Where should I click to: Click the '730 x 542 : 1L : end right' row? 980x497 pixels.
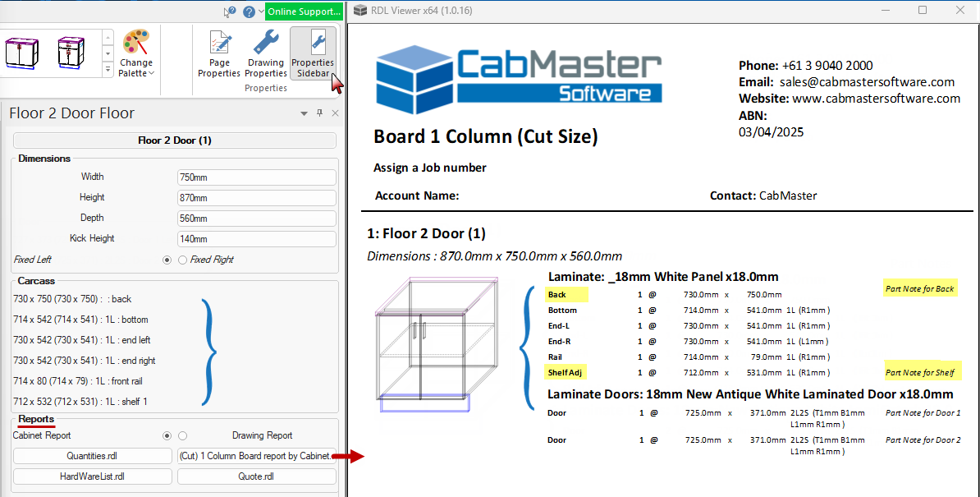[x=85, y=361]
